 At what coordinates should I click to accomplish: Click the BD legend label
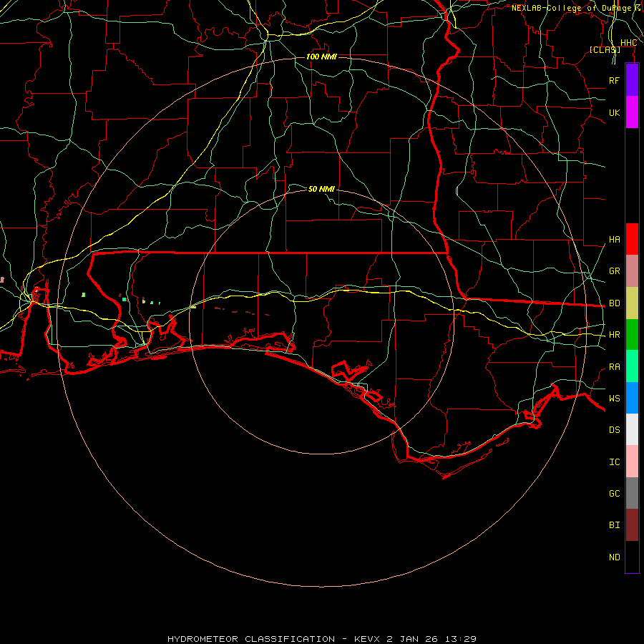tap(614, 303)
